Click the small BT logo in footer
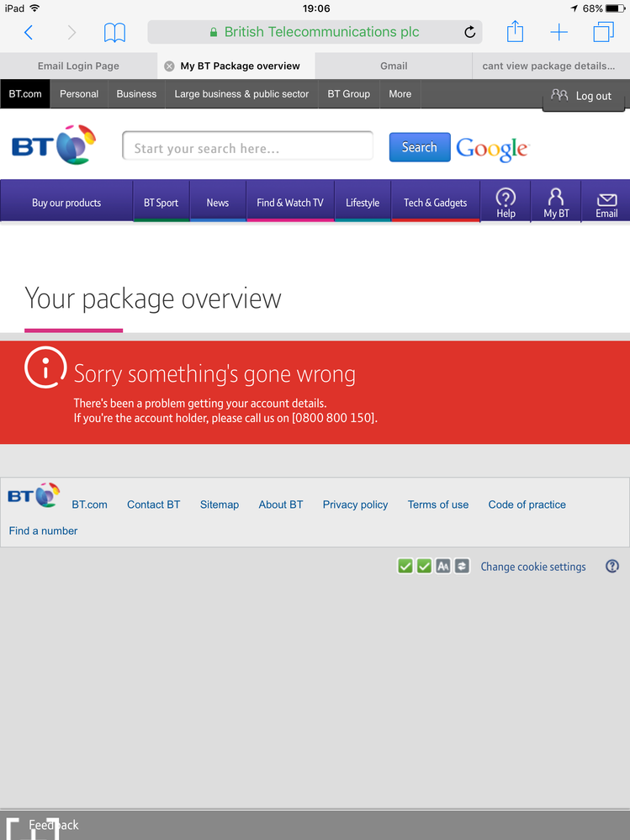This screenshot has height=840, width=630. [x=34, y=495]
